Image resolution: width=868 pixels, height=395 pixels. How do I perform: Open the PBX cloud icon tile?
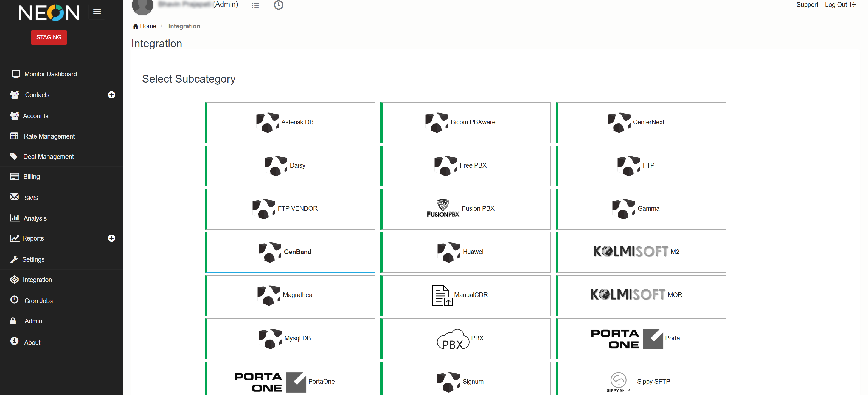point(453,338)
